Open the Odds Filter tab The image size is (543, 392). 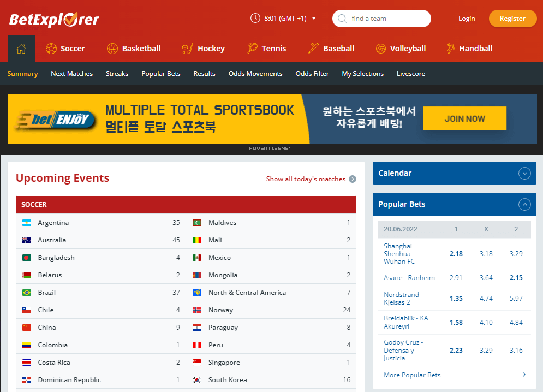(312, 74)
